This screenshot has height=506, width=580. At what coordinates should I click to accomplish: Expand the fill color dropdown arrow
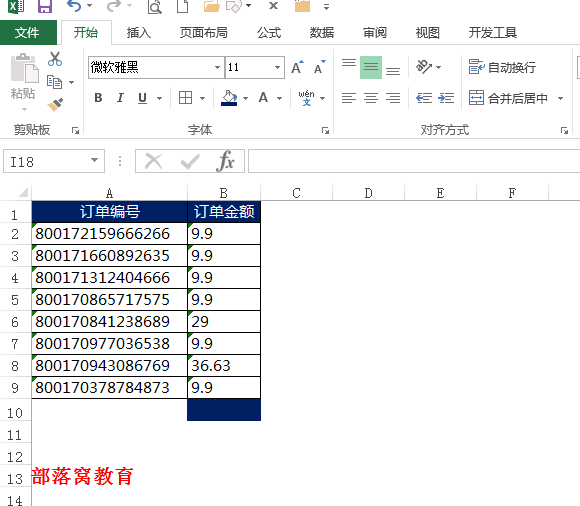pos(246,98)
